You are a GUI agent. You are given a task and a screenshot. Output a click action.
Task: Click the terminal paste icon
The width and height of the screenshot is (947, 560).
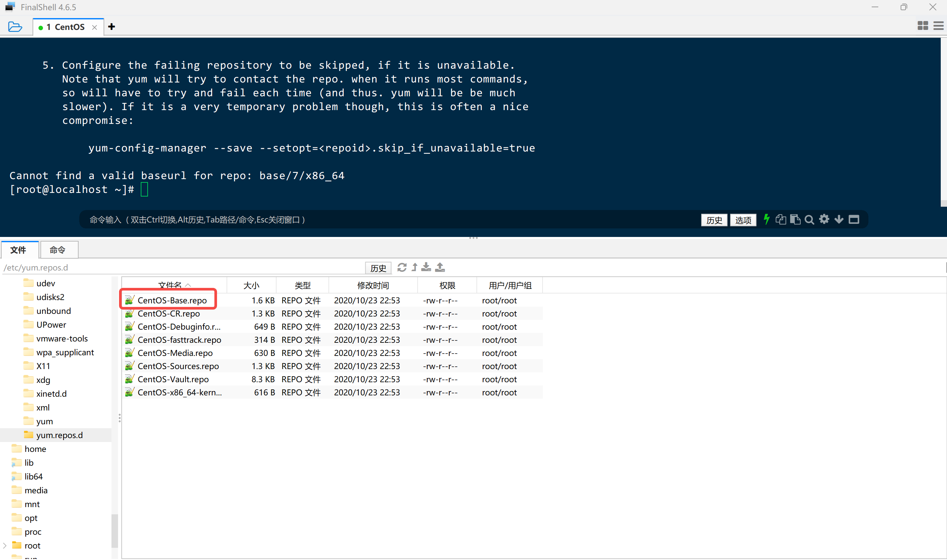pyautogui.click(x=795, y=219)
